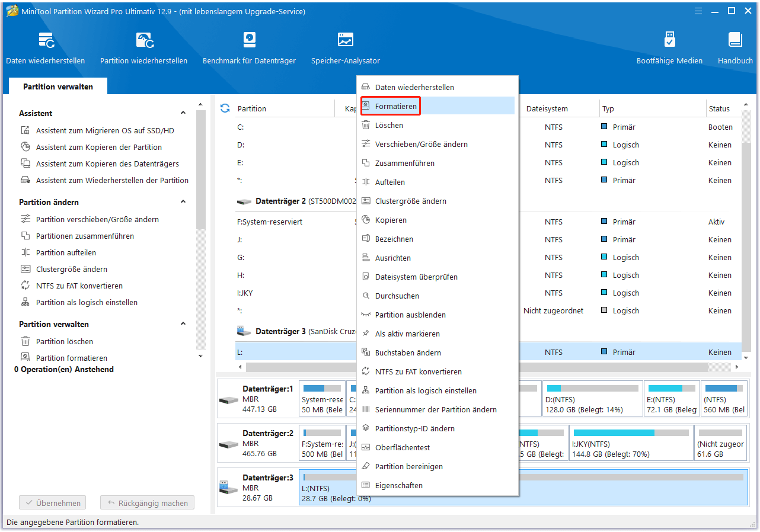This screenshot has height=532, width=760.
Task: Collapse the Partition ändern section
Action: click(x=183, y=202)
